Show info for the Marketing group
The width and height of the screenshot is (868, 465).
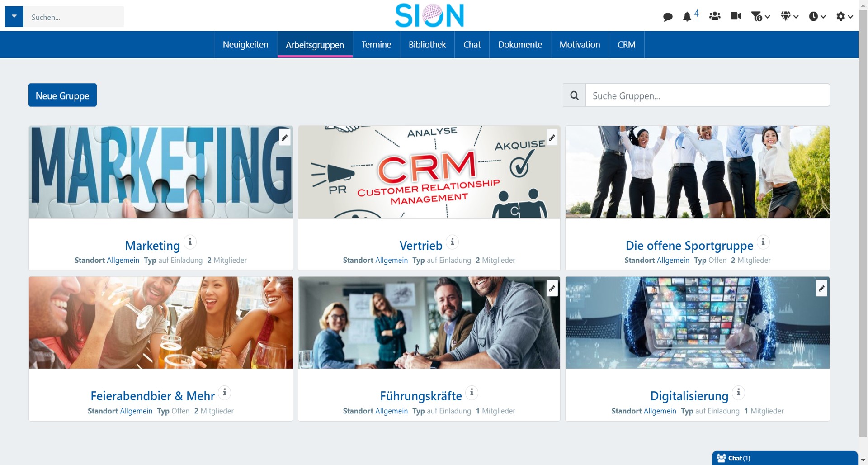coord(190,242)
